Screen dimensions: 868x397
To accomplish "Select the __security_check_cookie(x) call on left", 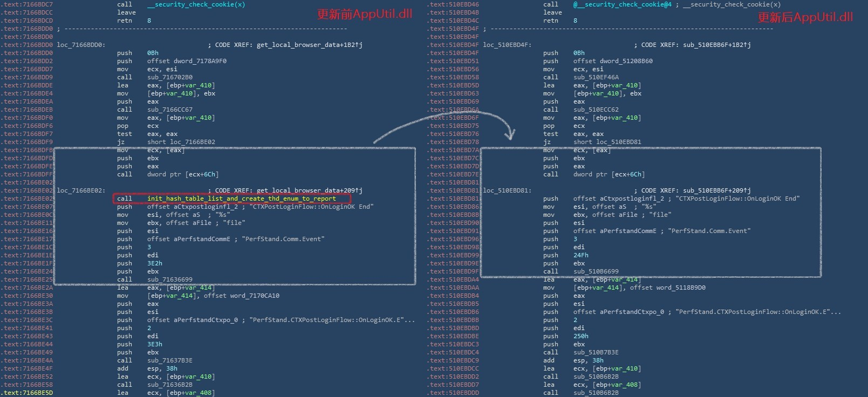I will (196, 4).
